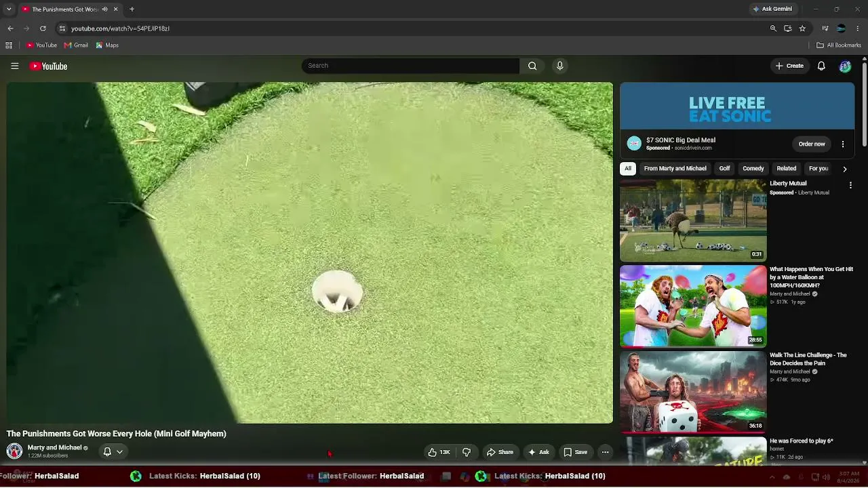Click the '1.22M subscribers' text

point(47,456)
